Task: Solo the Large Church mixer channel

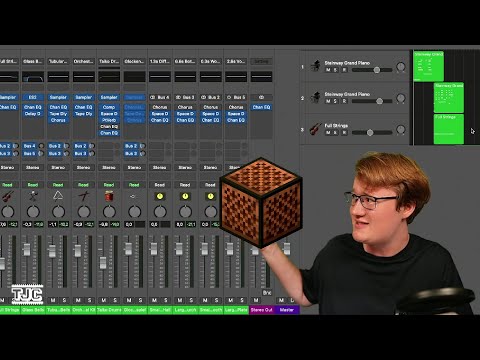Action: point(191,300)
